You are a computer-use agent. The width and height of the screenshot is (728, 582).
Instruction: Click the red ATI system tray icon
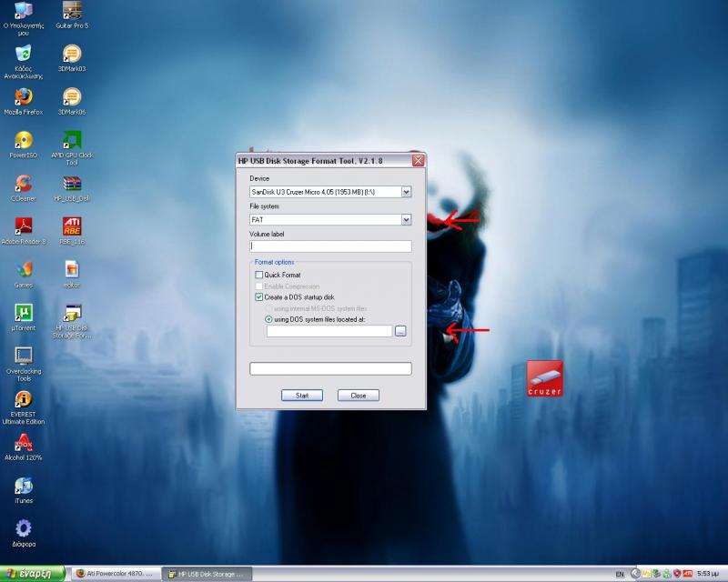click(x=688, y=574)
